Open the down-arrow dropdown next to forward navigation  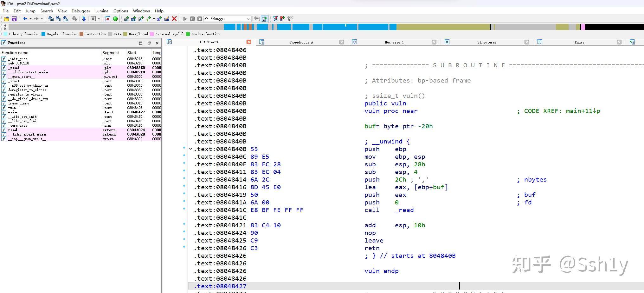point(42,19)
